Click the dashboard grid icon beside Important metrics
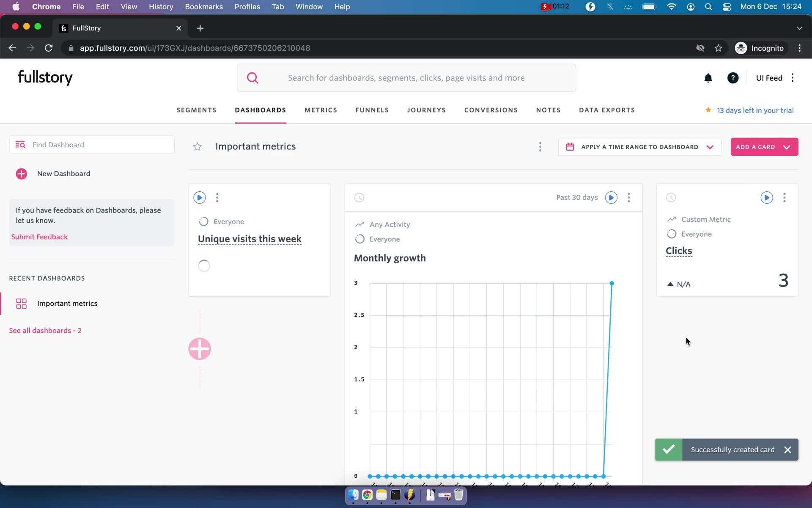 pos(21,304)
